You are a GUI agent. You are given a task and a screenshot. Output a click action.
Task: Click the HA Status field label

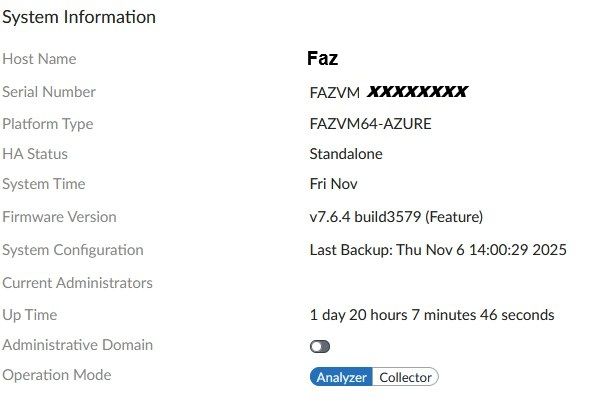36,154
